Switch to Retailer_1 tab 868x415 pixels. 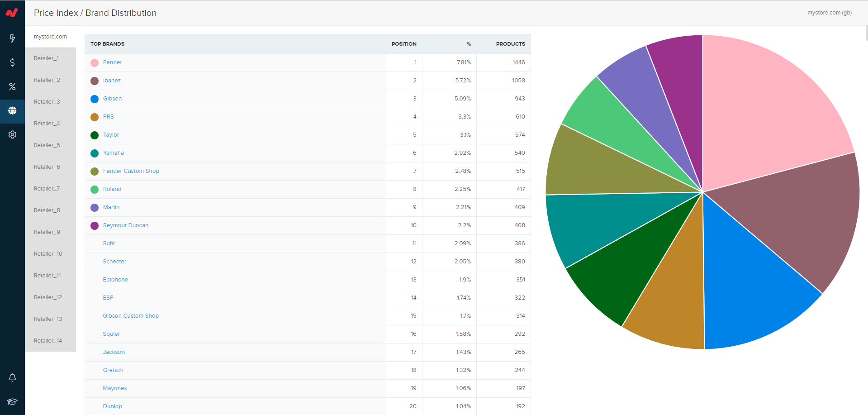[x=50, y=58]
